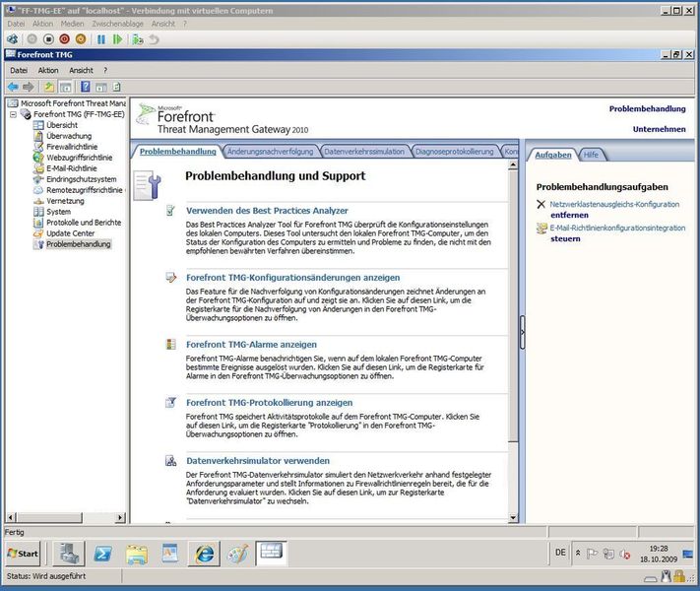The image size is (700, 591).
Task: Open the Webzugriffsrichtlinie node
Action: [80, 158]
